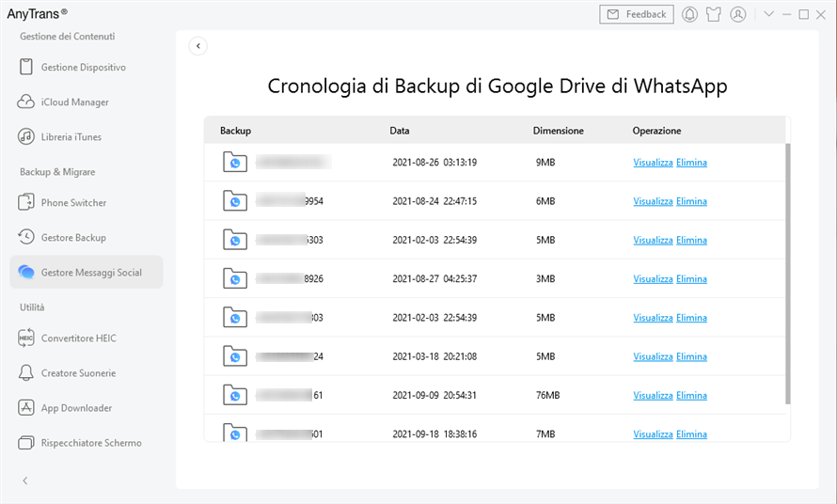Click the Phone Switcher icon
Image resolution: width=837 pixels, height=504 pixels.
25,202
